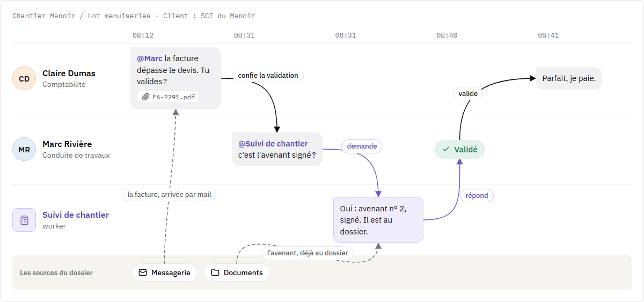Screen dimensions: 644x302
Task: Click the 08:12 timestamp
Action: [143, 35]
